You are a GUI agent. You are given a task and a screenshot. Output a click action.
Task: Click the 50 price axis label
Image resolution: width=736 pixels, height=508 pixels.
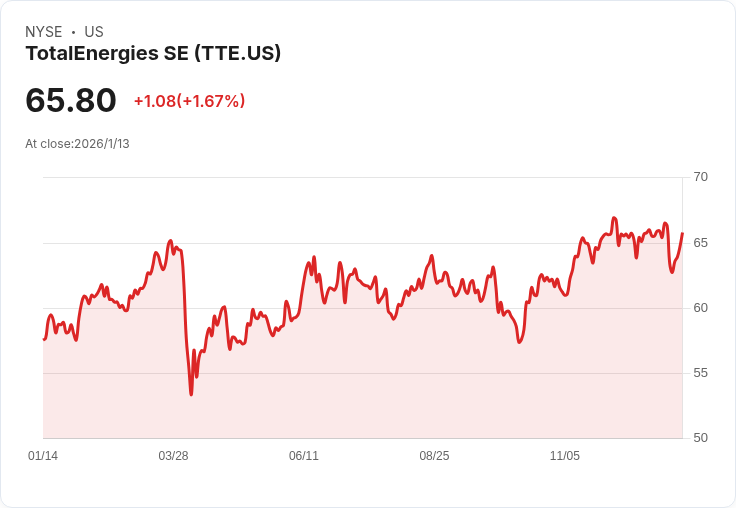[700, 438]
